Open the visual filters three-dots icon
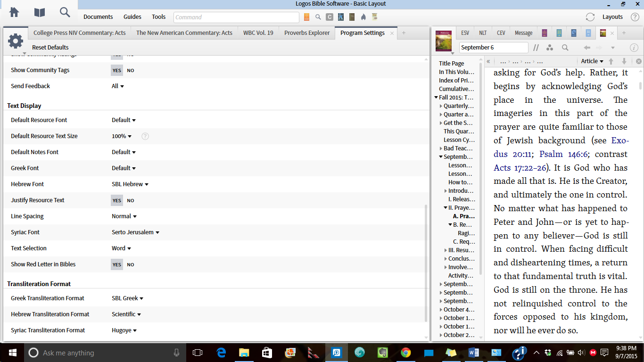 pos(550,48)
